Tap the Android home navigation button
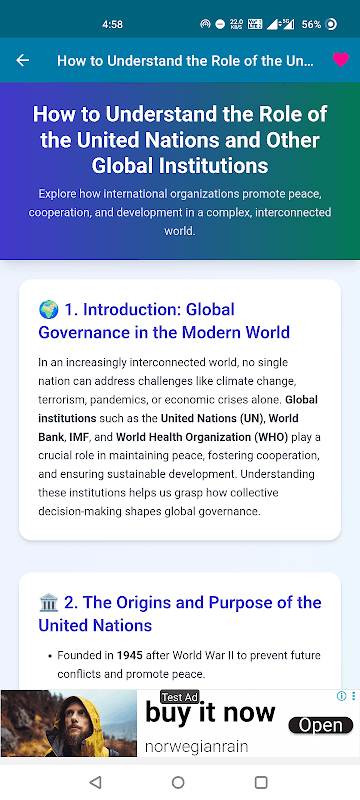The width and height of the screenshot is (360, 800). click(x=178, y=782)
